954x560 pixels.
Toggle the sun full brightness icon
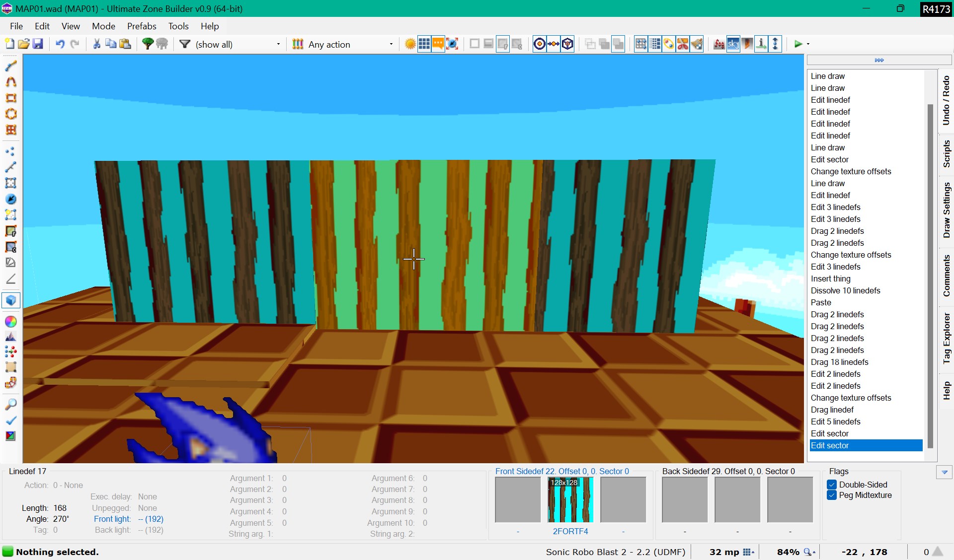point(410,44)
